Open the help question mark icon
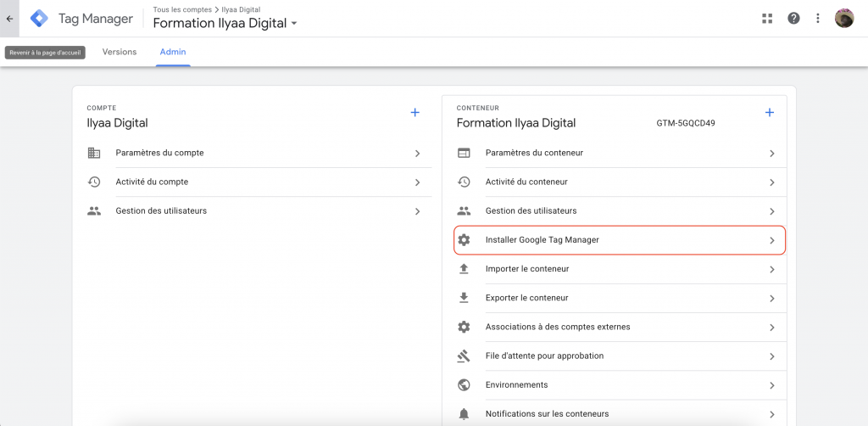Screen dimensions: 868x426 point(793,19)
